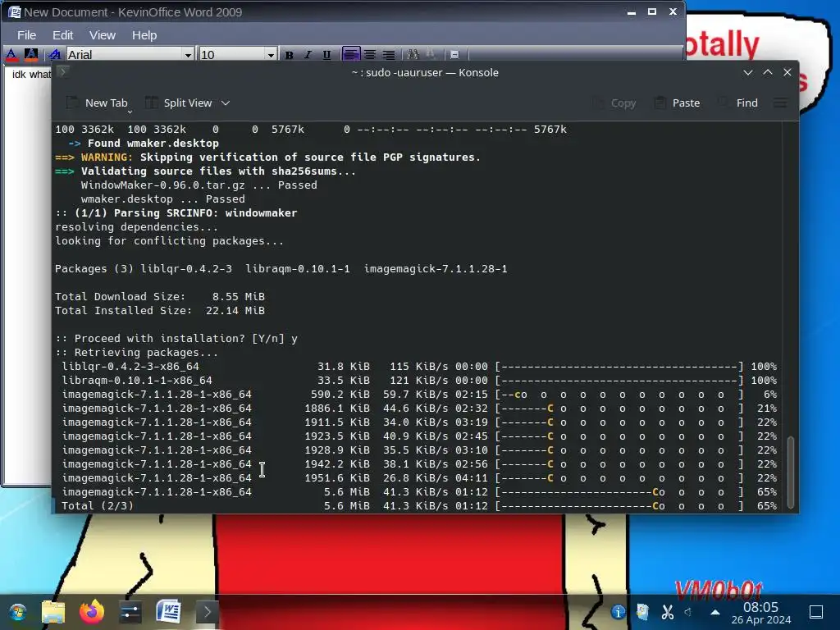
Task: Click the WARNING text in terminal output
Action: click(x=107, y=157)
